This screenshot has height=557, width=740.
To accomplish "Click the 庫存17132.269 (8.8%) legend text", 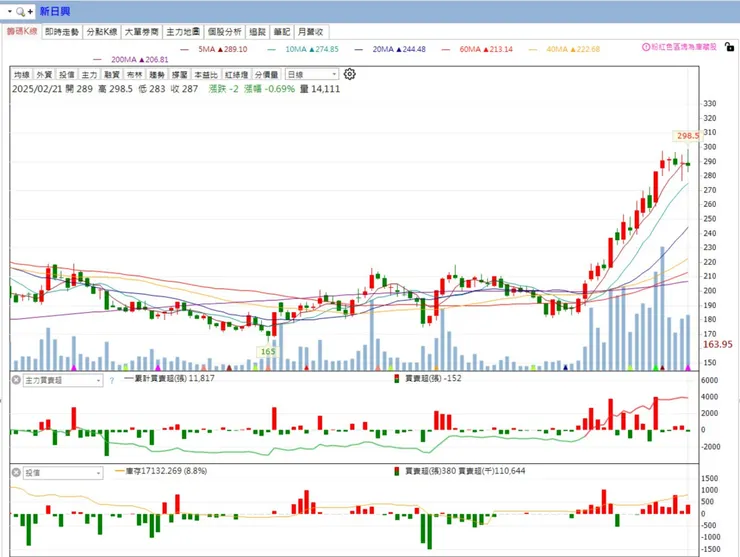I will [166, 471].
